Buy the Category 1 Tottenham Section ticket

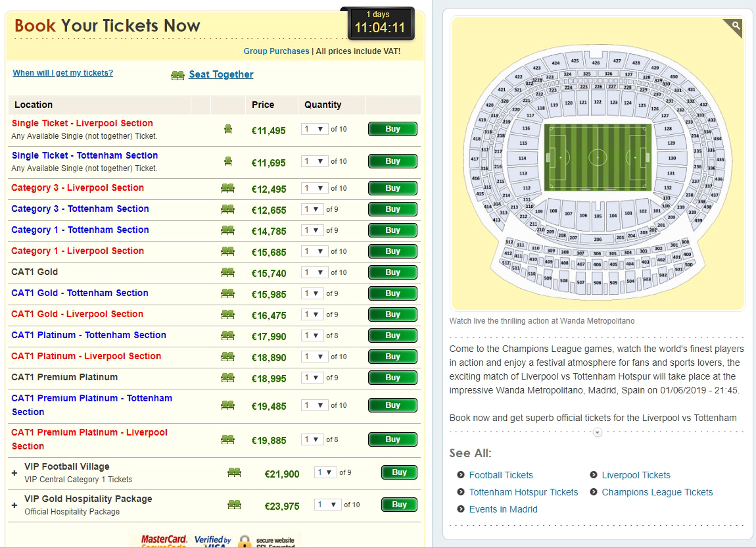(392, 230)
